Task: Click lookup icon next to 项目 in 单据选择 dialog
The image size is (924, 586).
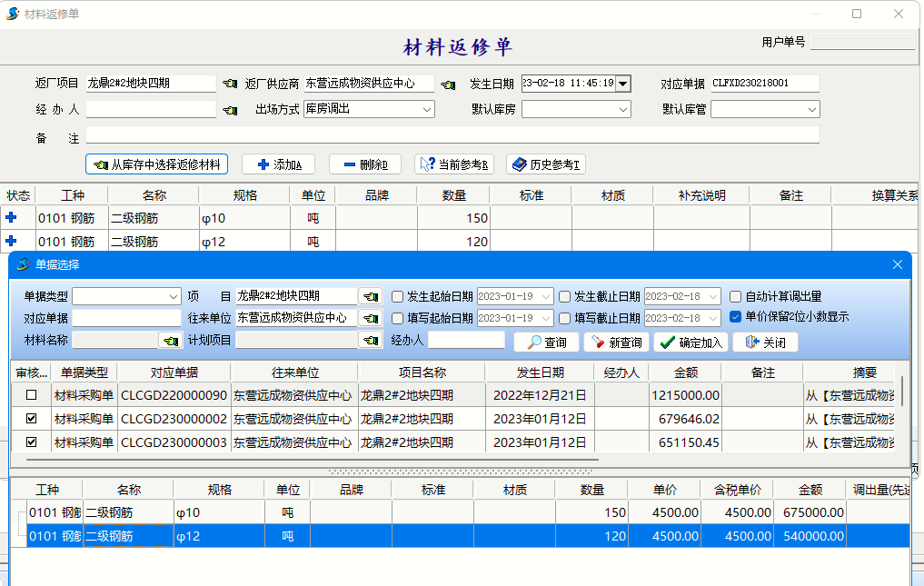Action: tap(370, 296)
